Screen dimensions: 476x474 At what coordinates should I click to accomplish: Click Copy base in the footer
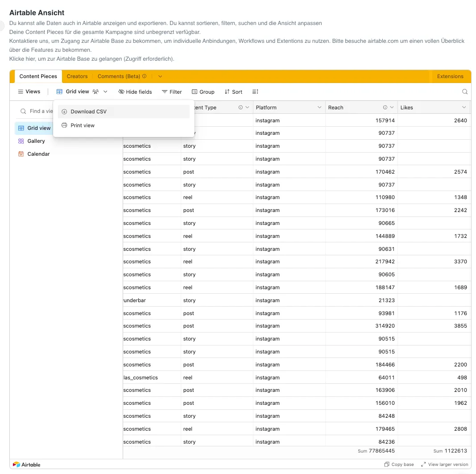point(399,465)
